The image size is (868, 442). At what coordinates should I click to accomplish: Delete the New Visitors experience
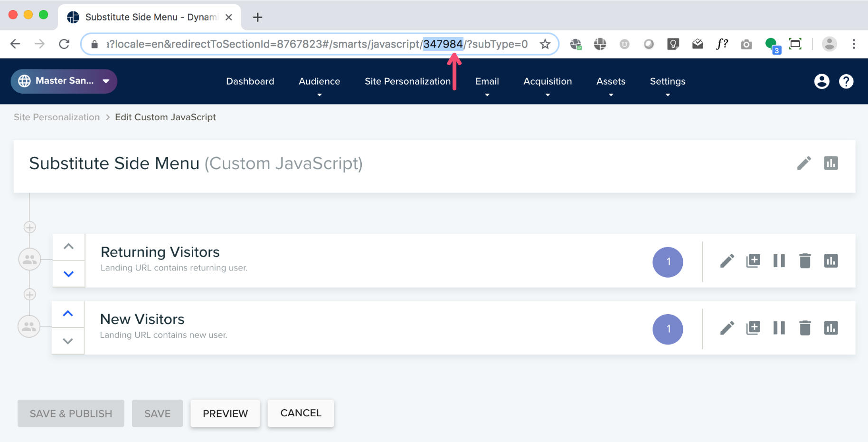point(805,327)
